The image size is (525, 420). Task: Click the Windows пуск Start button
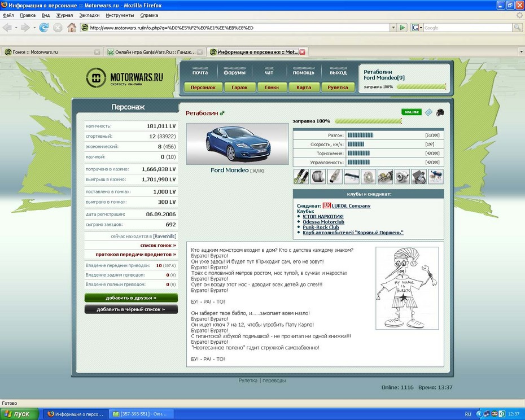point(19,414)
